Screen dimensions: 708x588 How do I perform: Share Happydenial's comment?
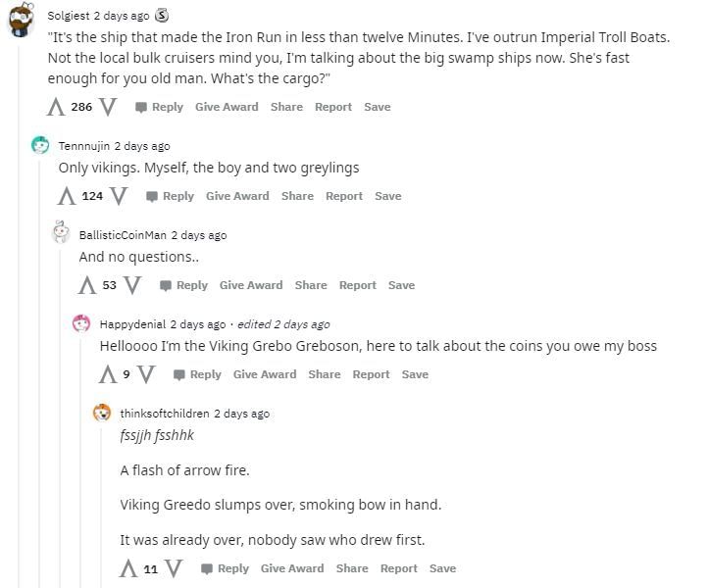pyautogui.click(x=325, y=374)
